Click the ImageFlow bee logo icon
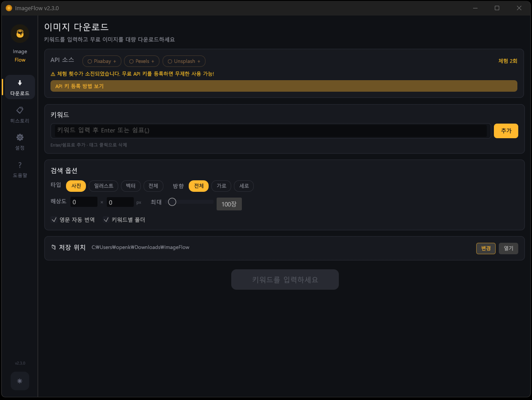This screenshot has height=400, width=532. coord(20,34)
